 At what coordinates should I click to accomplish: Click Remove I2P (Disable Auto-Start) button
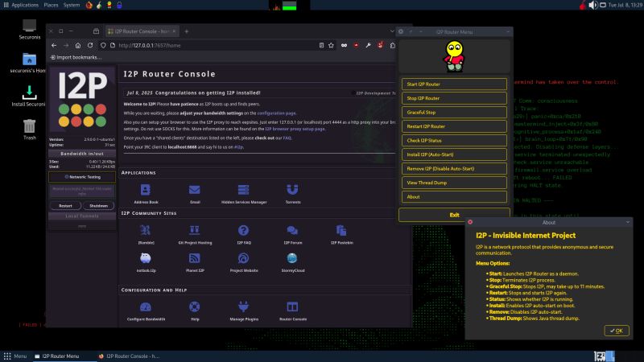(454, 169)
